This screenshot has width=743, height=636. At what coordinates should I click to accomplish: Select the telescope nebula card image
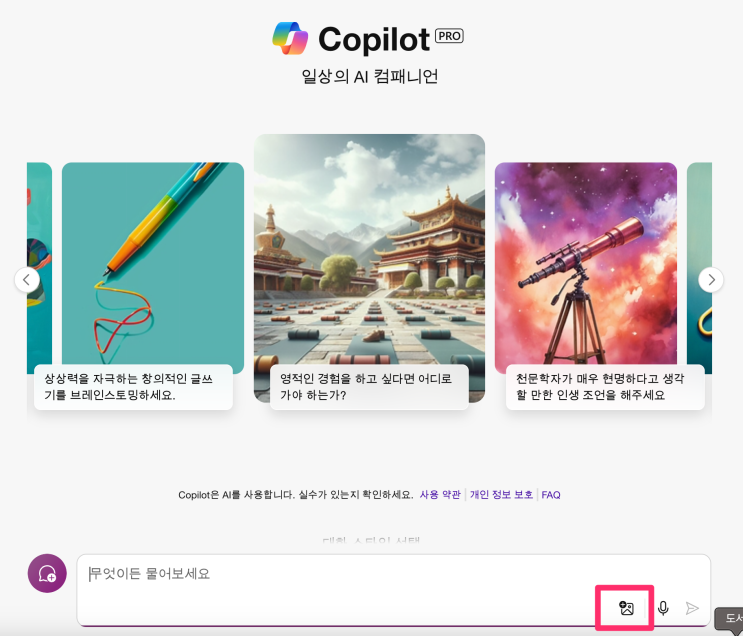click(x=586, y=263)
